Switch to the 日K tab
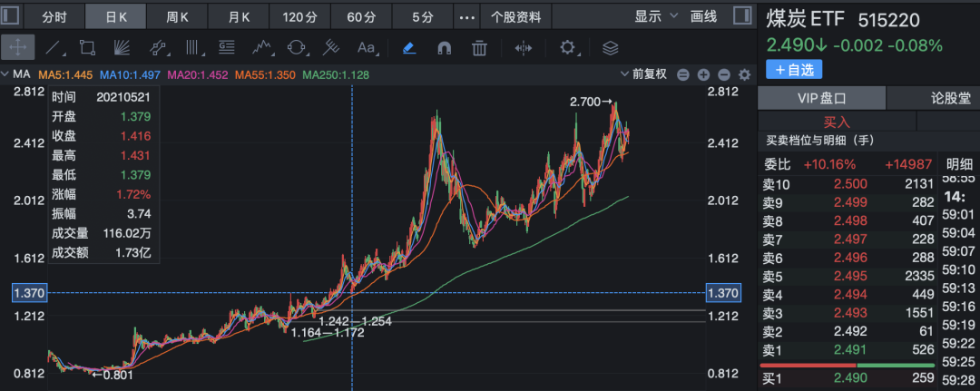Image resolution: width=980 pixels, height=391 pixels. (116, 17)
